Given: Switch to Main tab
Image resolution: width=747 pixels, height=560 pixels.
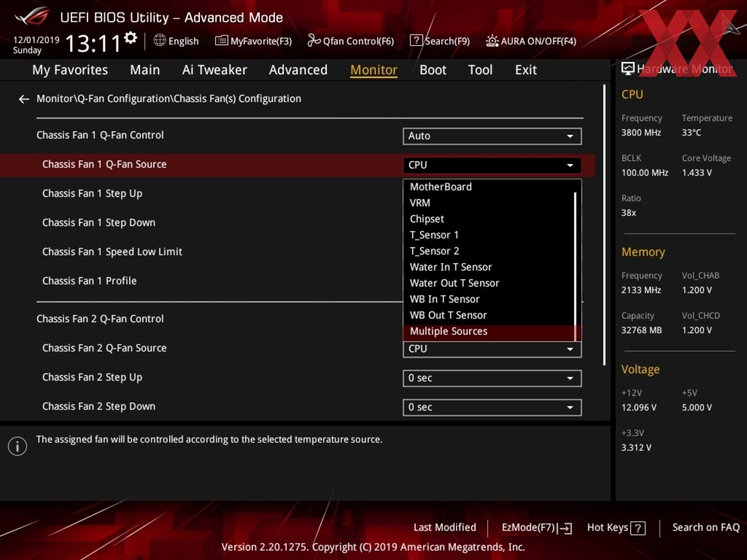Looking at the screenshot, I should coord(145,70).
